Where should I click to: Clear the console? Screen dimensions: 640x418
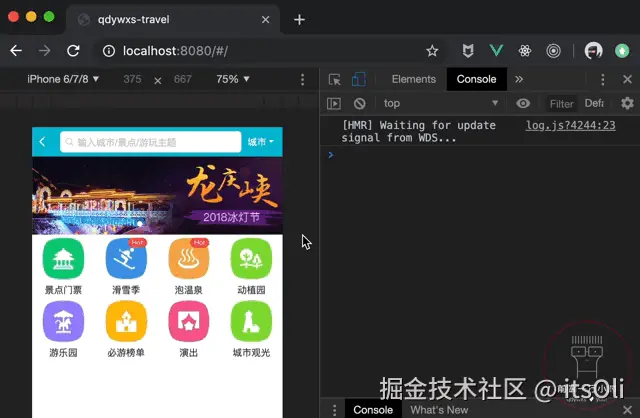360,104
